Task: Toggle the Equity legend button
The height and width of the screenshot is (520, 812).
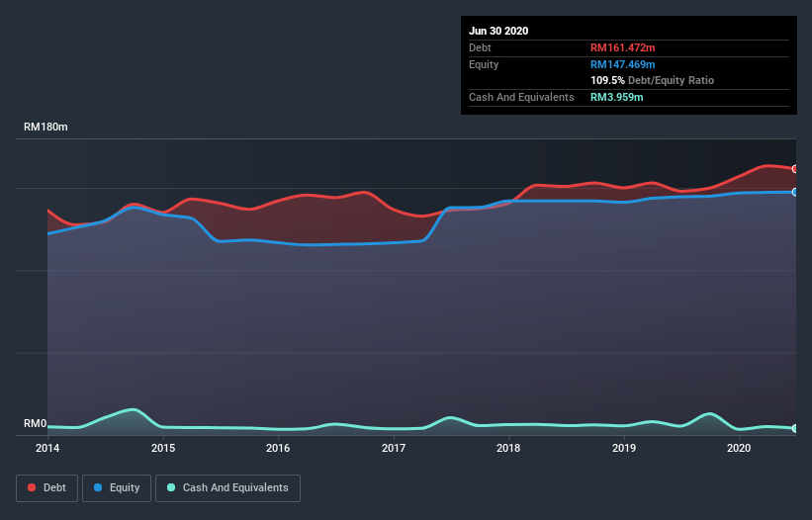Action: click(x=117, y=488)
